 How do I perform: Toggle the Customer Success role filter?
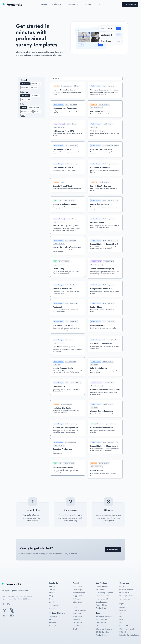tap(26, 111)
